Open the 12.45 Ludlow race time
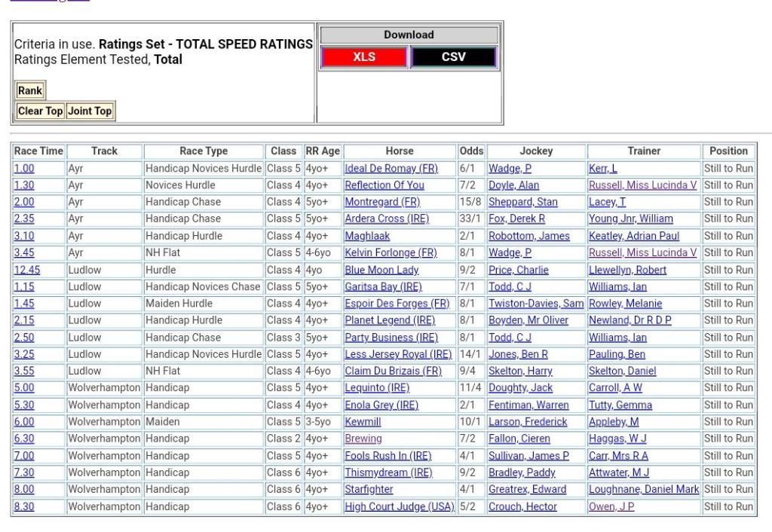The image size is (772, 532). click(27, 270)
